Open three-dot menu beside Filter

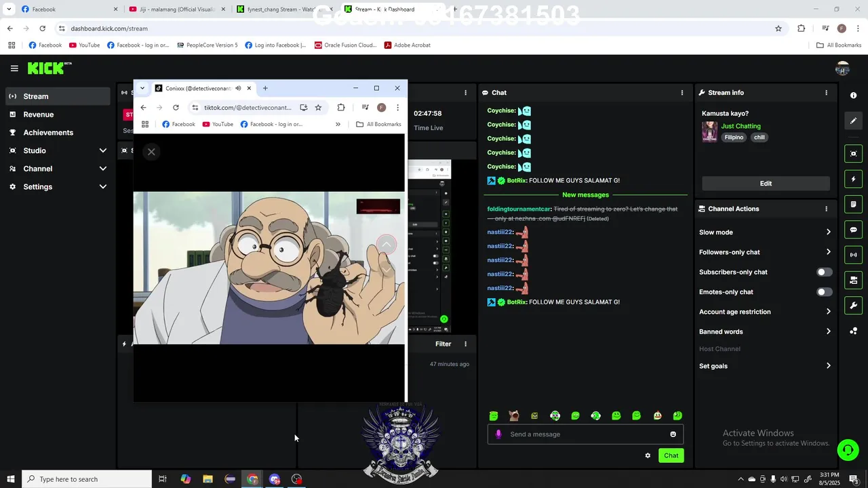pos(465,344)
